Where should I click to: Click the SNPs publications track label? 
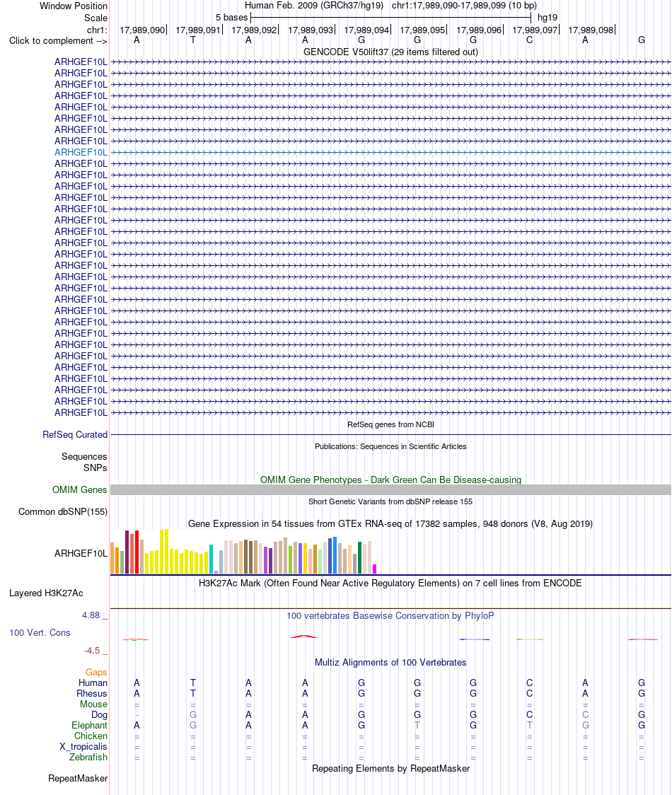95,468
